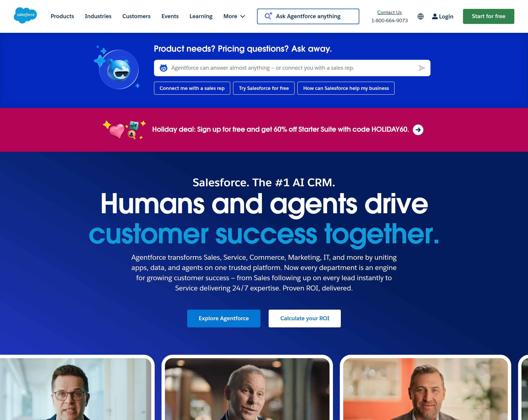Click the holiday heart graphic icon

coord(117,131)
